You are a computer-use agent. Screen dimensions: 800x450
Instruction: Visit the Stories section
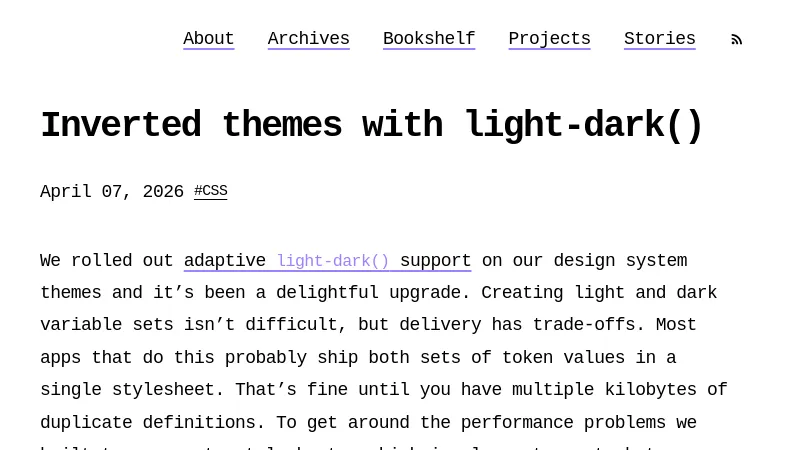tap(659, 39)
